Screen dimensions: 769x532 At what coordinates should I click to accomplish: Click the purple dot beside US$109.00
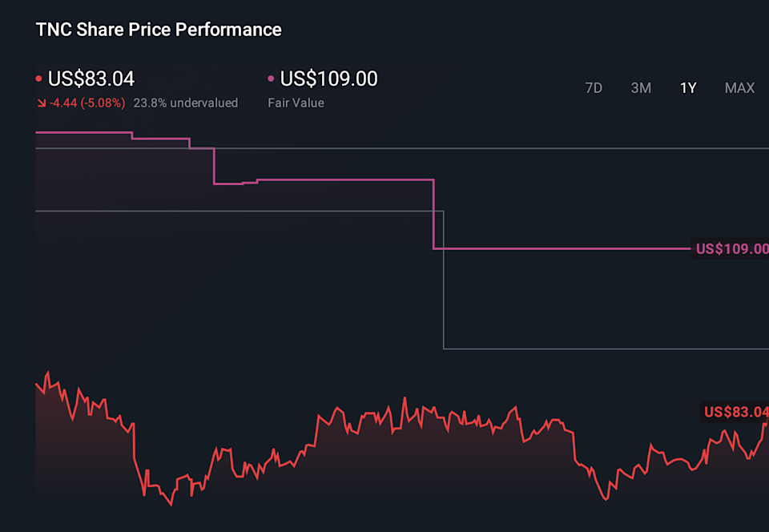point(270,78)
